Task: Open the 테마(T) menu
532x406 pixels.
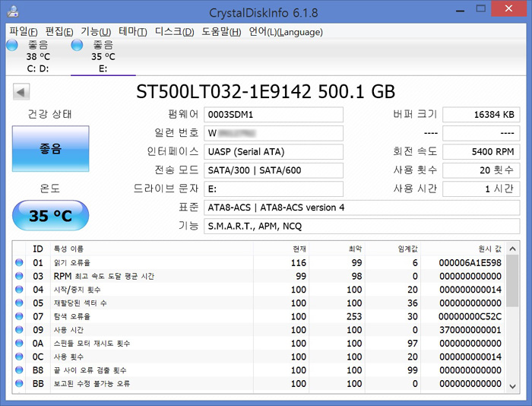Action: point(133,32)
